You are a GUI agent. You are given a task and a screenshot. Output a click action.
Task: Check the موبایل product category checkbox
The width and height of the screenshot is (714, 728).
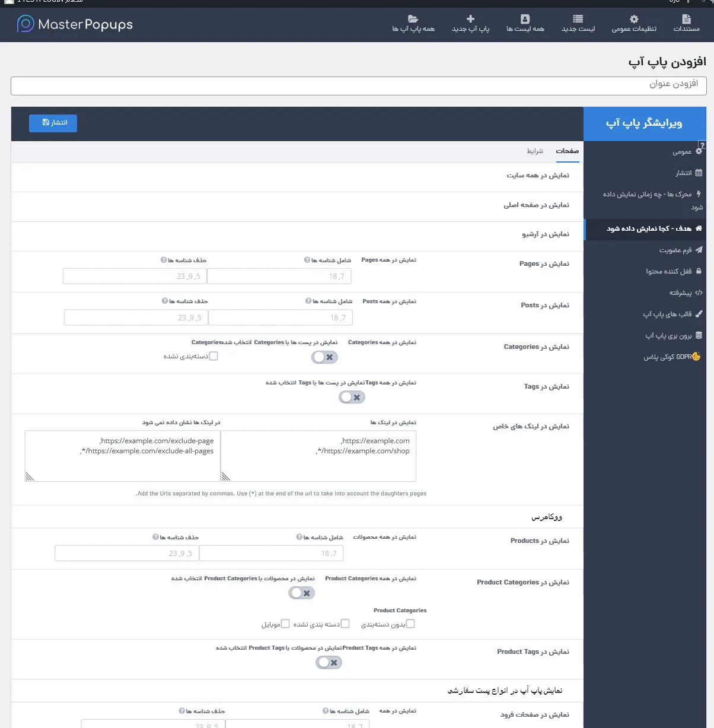pos(285,624)
